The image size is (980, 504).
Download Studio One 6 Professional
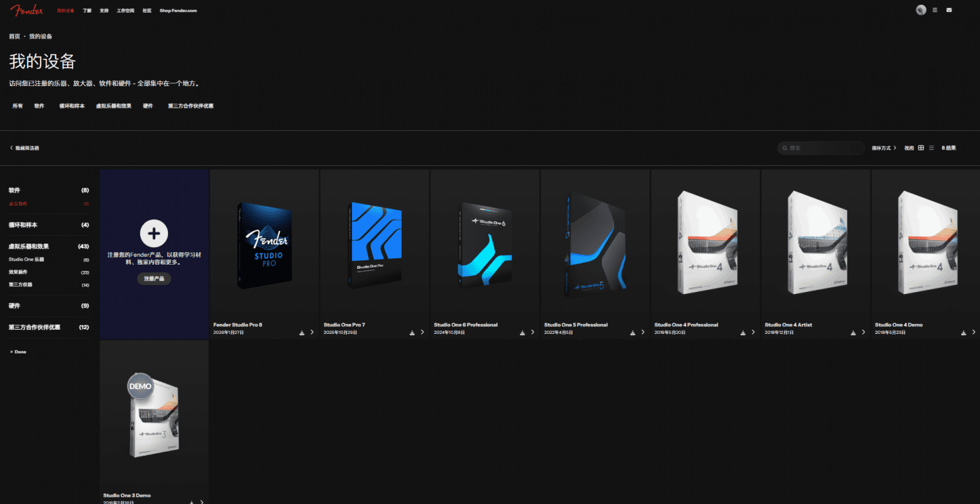click(522, 332)
